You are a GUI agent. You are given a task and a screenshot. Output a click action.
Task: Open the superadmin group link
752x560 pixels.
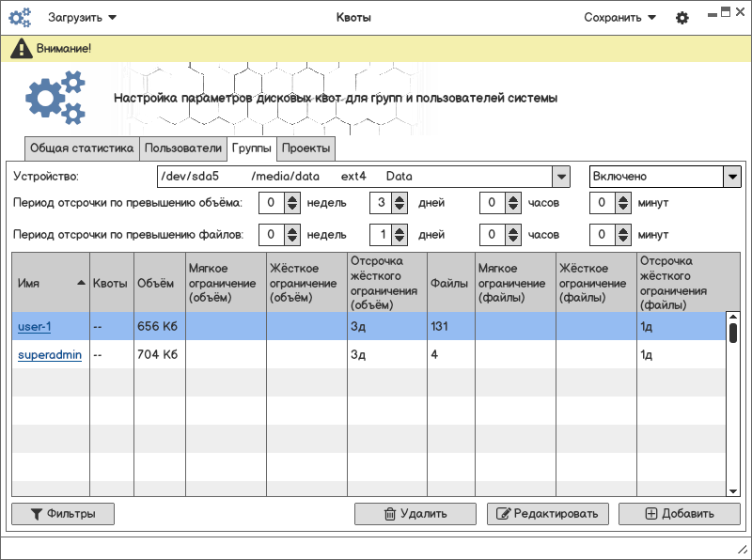(x=47, y=355)
